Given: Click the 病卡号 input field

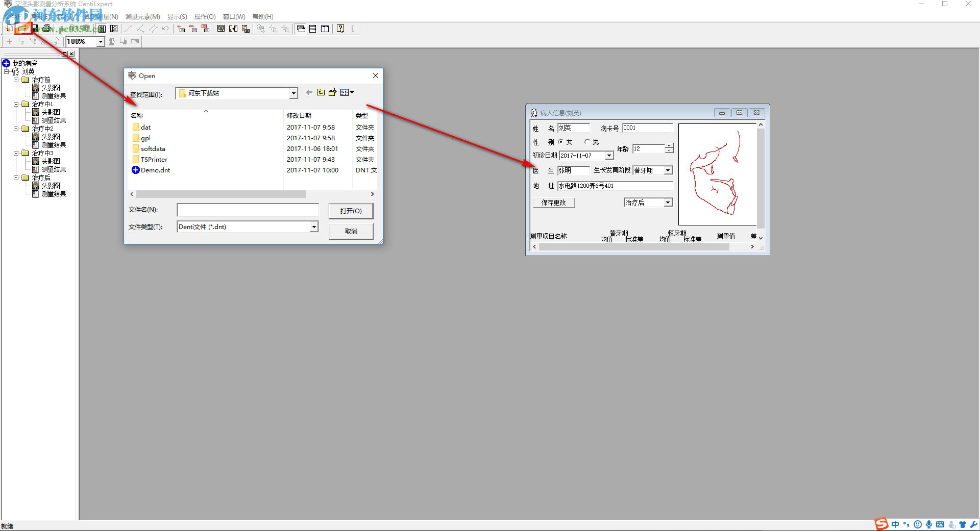Looking at the screenshot, I should (x=647, y=128).
